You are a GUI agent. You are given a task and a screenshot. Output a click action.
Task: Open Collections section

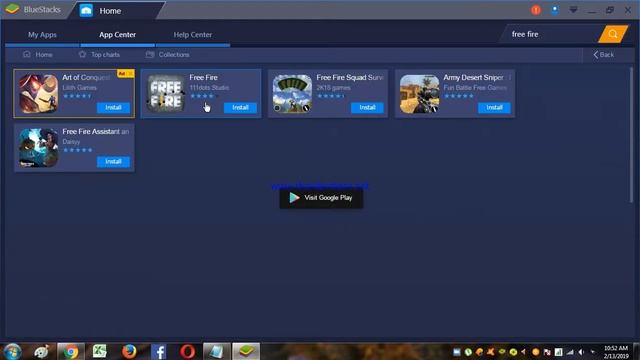pyautogui.click(x=168, y=55)
